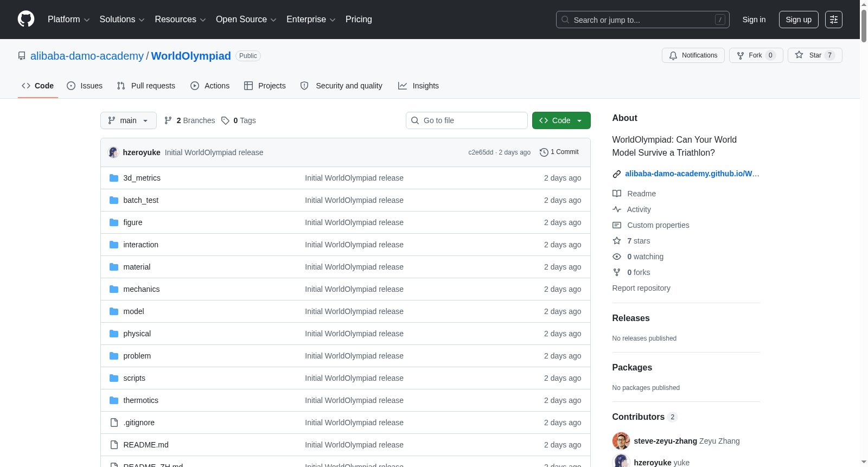Expand the Enterprise menu
The width and height of the screenshot is (868, 467).
[x=311, y=20]
